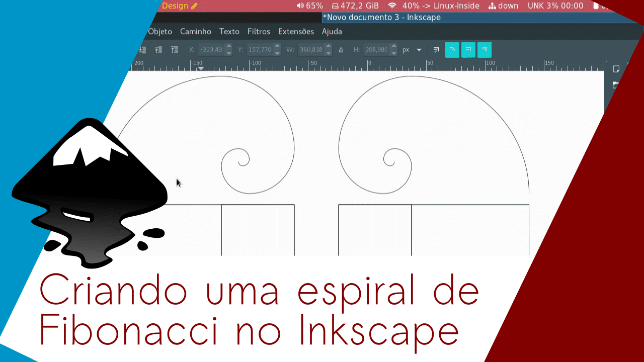
Task: Increase the H value with the up arrow
Action: click(x=393, y=47)
